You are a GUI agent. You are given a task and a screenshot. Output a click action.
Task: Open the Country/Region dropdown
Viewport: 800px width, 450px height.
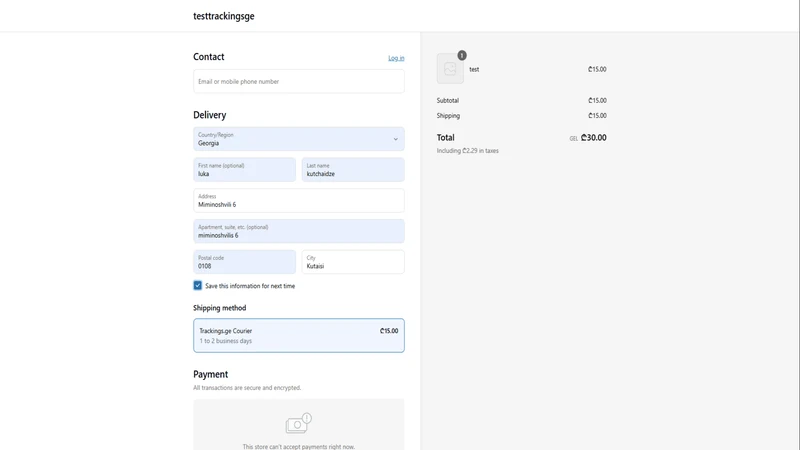click(x=298, y=139)
